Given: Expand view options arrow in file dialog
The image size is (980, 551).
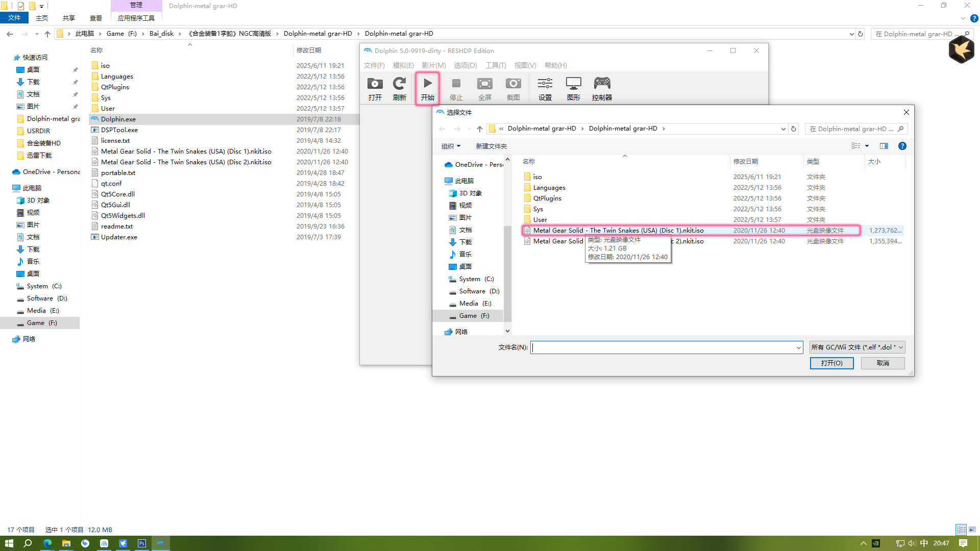Looking at the screenshot, I should tap(867, 146).
